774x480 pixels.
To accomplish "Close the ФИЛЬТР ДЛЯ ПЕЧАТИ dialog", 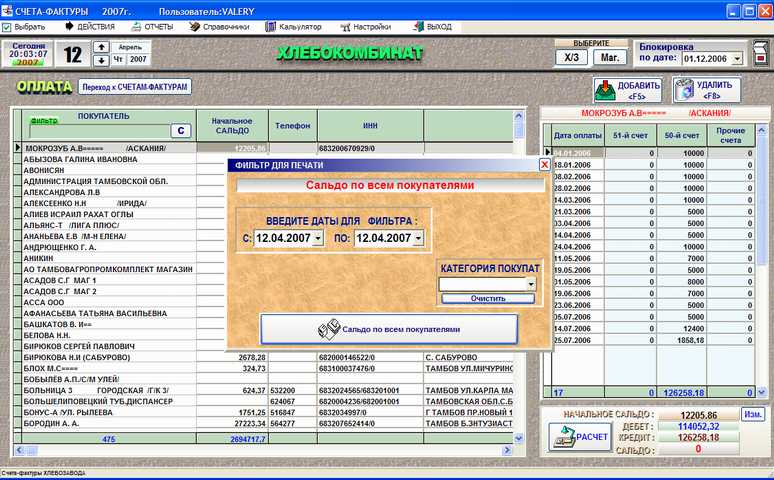I will tap(544, 165).
